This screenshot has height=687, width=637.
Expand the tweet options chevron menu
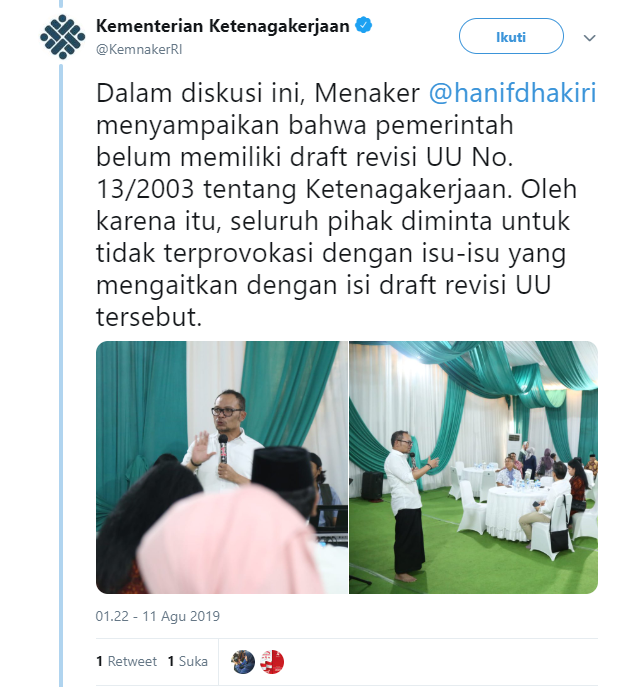click(589, 38)
